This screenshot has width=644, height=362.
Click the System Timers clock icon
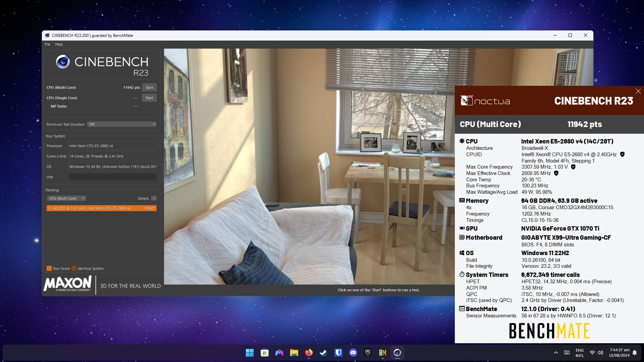pos(462,275)
